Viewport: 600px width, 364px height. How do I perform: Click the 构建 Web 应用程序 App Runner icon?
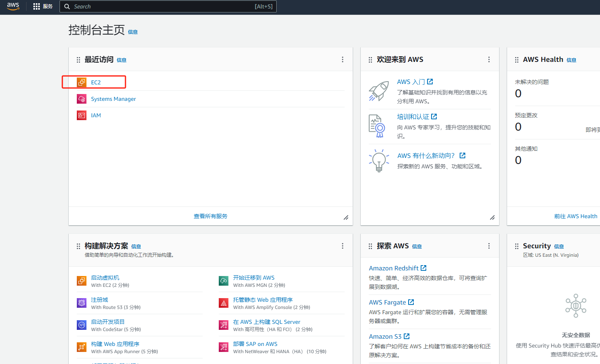pos(82,347)
